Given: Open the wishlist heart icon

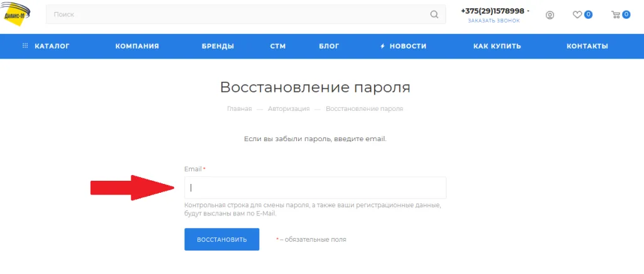Looking at the screenshot, I should coord(577,14).
